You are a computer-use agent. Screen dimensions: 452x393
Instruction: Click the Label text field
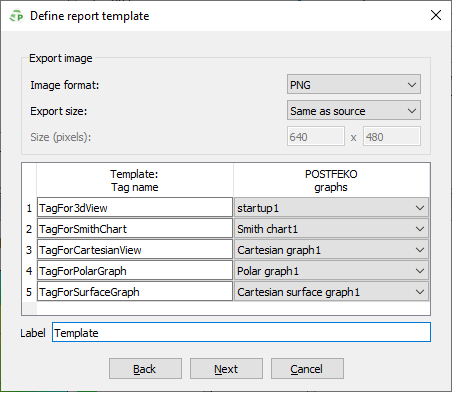[x=241, y=332]
